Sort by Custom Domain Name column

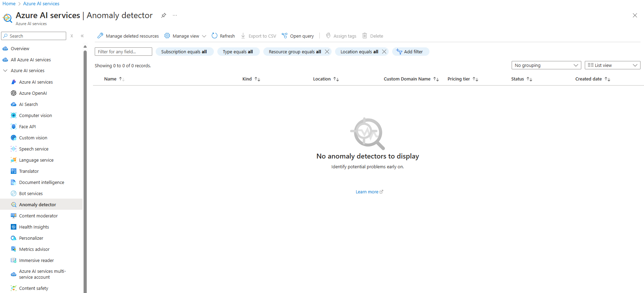[411, 79]
